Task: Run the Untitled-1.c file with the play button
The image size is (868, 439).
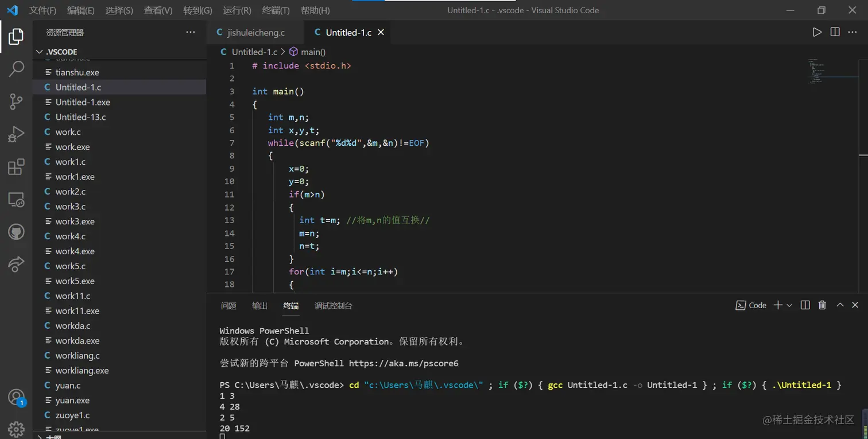Action: [x=817, y=32]
